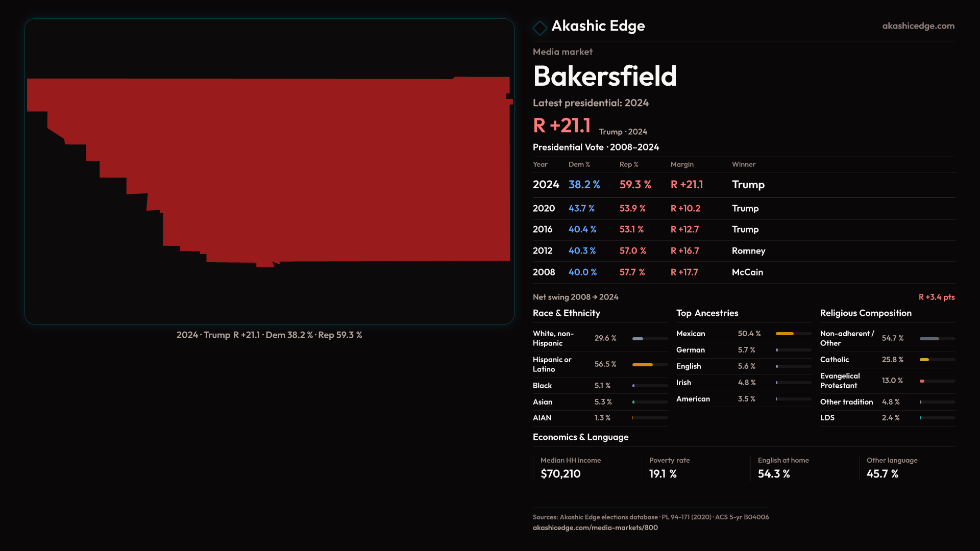Viewport: 980px width, 551px height.
Task: Click the map caption below the map
Action: pyautogui.click(x=269, y=335)
